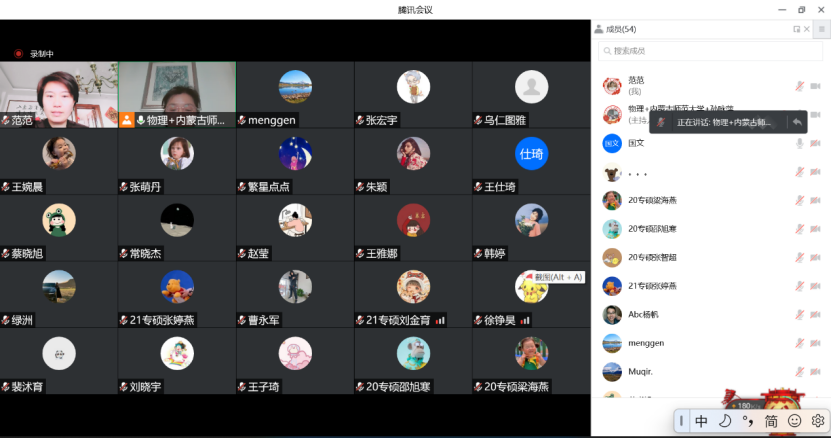This screenshot has height=438, width=831.
Task: Open IME settings gear
Action: pyautogui.click(x=818, y=421)
